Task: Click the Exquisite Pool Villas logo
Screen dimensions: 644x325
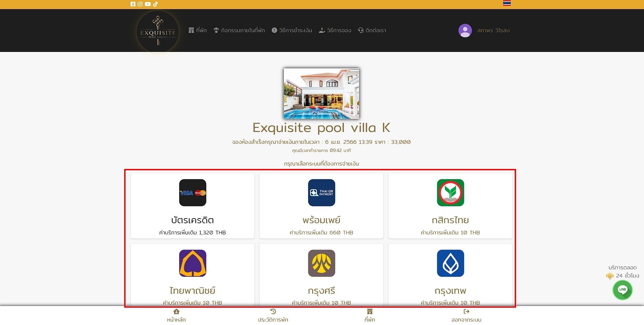Action: (158, 32)
